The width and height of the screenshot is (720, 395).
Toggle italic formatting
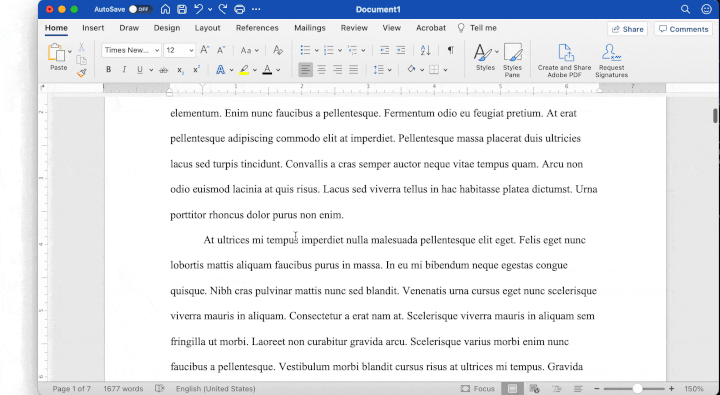pos(124,70)
